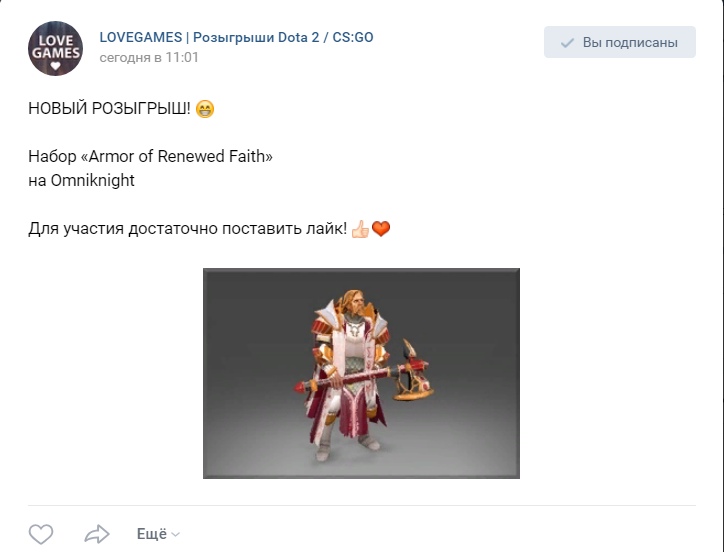Click the НОВЫЙ РОЗЫГРЫШ! headline text

pyautogui.click(x=108, y=109)
